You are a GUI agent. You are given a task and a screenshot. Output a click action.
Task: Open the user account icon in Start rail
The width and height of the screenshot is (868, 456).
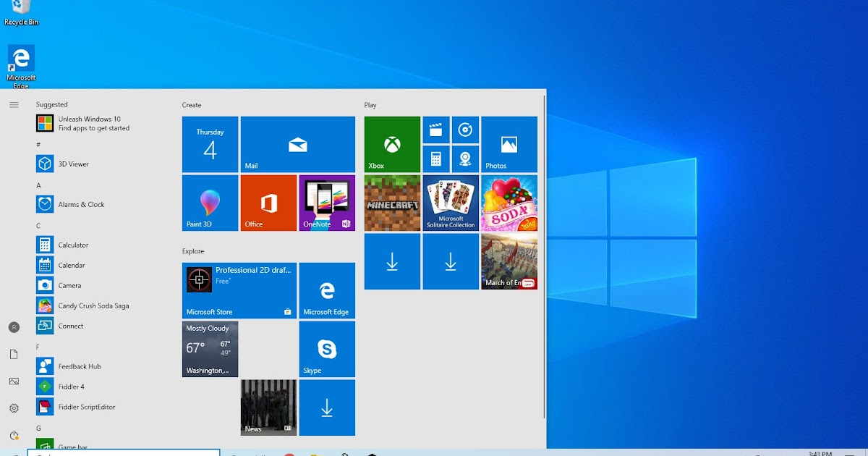[x=14, y=327]
